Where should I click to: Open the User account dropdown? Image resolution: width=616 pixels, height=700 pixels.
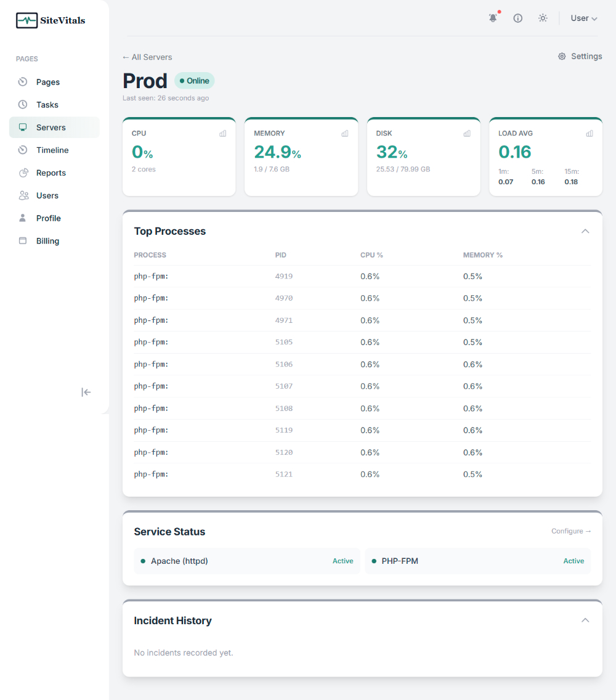click(x=583, y=18)
